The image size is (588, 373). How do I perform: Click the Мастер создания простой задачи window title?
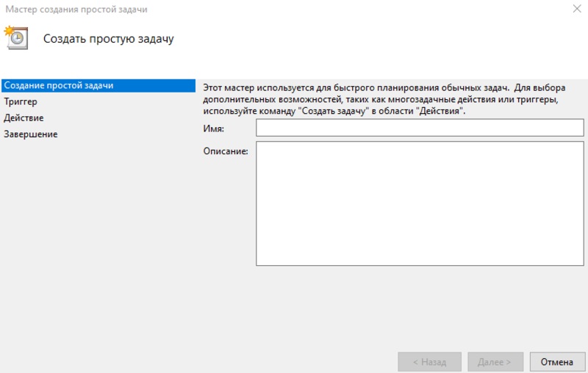tap(76, 10)
